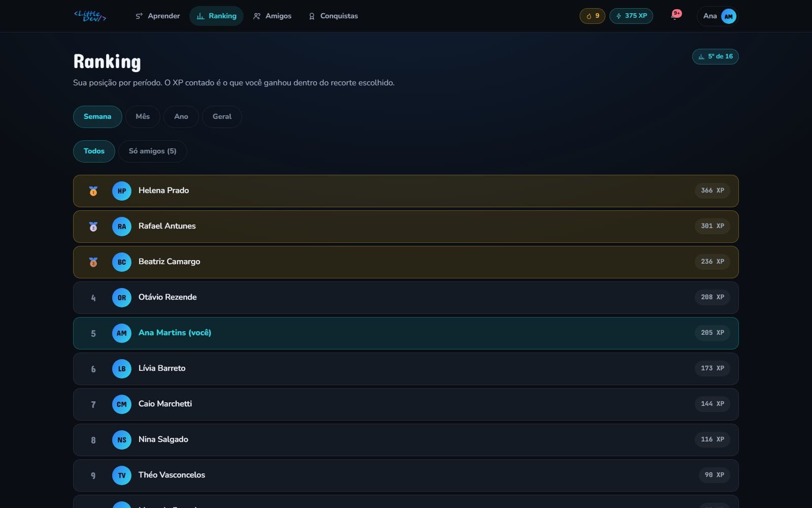Image resolution: width=812 pixels, height=508 pixels.
Task: Click the 144 XP value
Action: [713, 404]
